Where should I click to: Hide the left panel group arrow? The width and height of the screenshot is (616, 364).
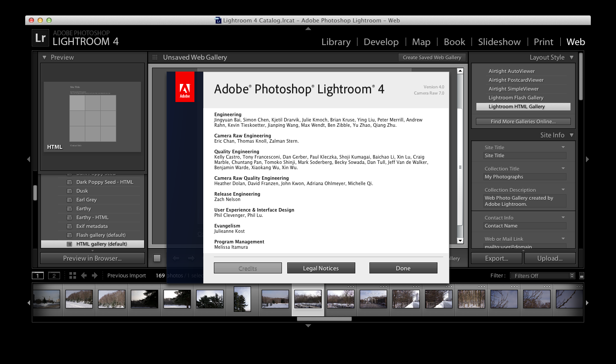click(x=29, y=159)
